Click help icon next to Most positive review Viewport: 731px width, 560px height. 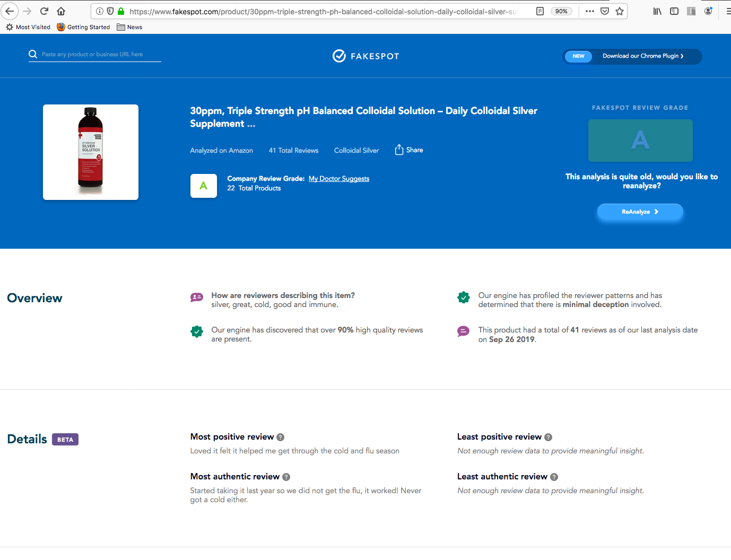[281, 437]
